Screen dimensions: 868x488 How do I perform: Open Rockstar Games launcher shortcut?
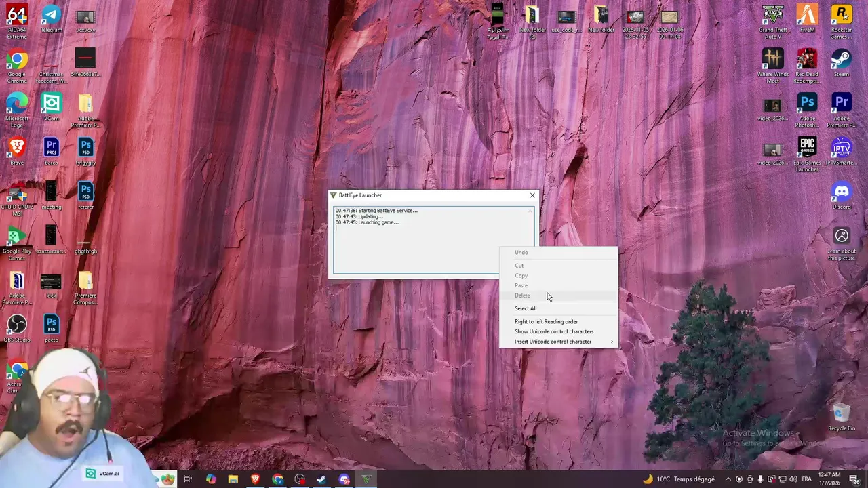click(x=842, y=22)
